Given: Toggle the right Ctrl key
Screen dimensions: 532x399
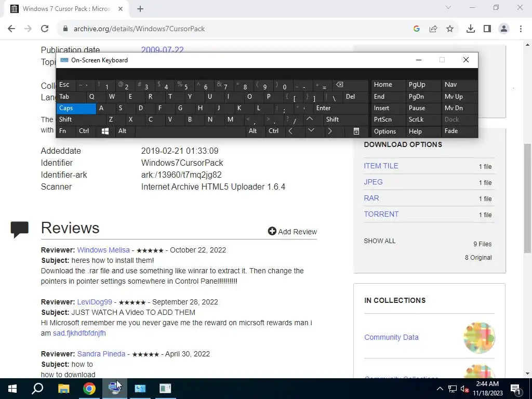Looking at the screenshot, I should coord(274,131).
